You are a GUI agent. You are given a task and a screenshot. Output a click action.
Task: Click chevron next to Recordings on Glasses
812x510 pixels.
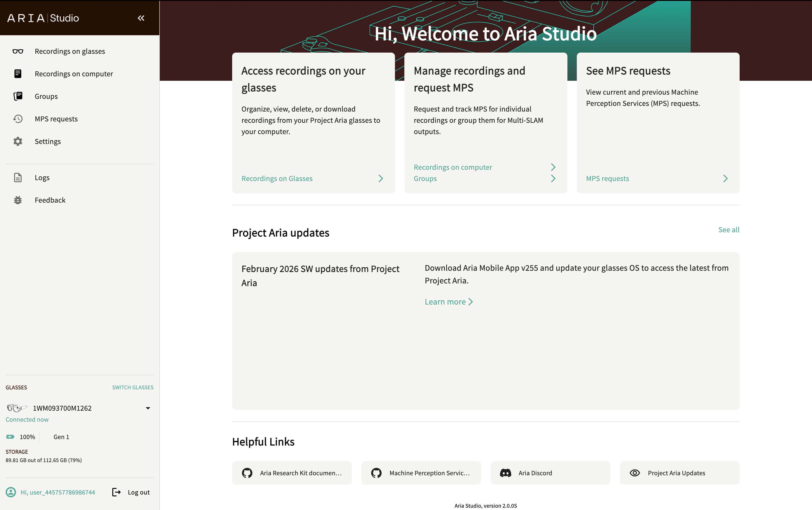pyautogui.click(x=381, y=178)
